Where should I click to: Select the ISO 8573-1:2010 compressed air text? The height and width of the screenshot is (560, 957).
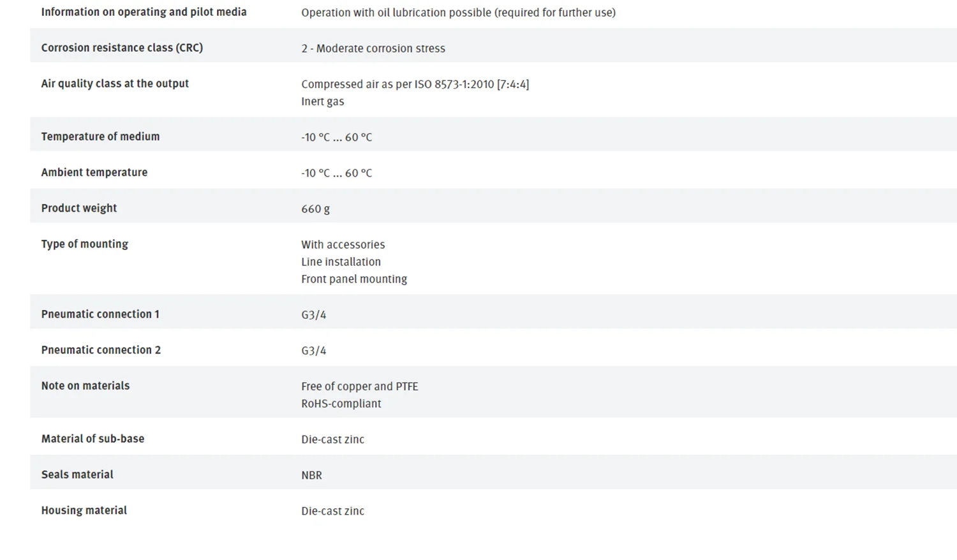[415, 84]
